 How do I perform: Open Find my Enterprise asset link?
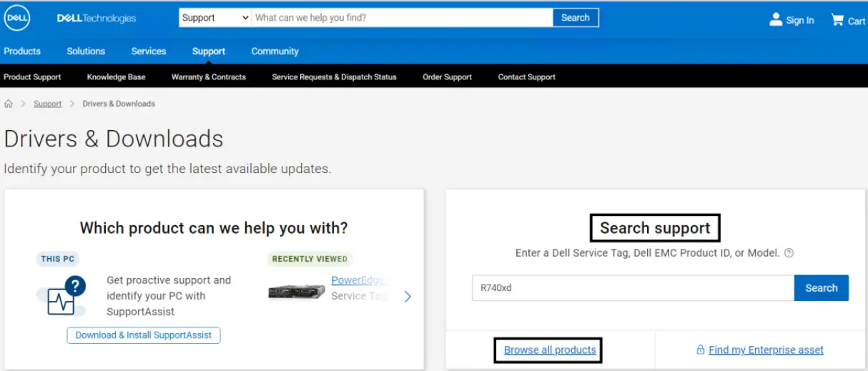point(766,350)
